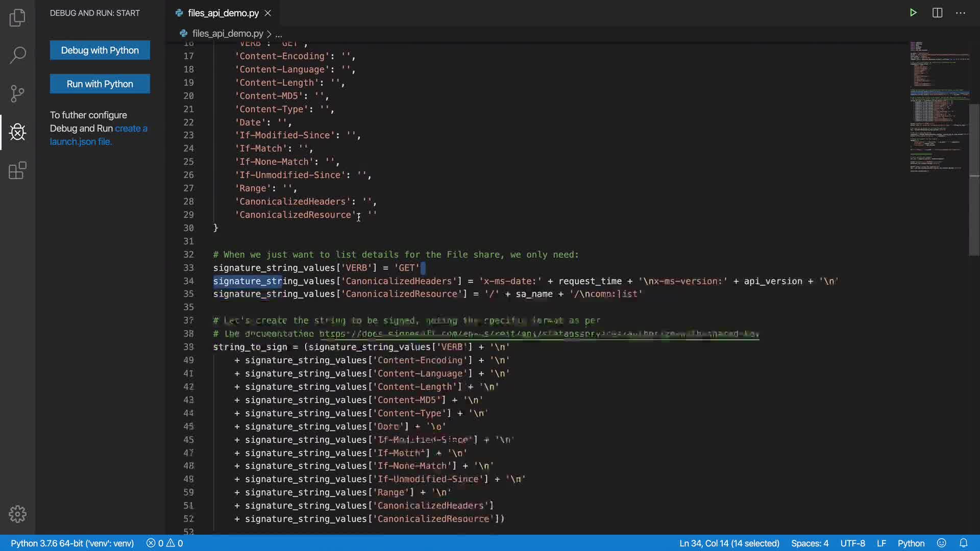The image size is (980, 551).
Task: Run Python file with play icon
Action: [x=913, y=13]
